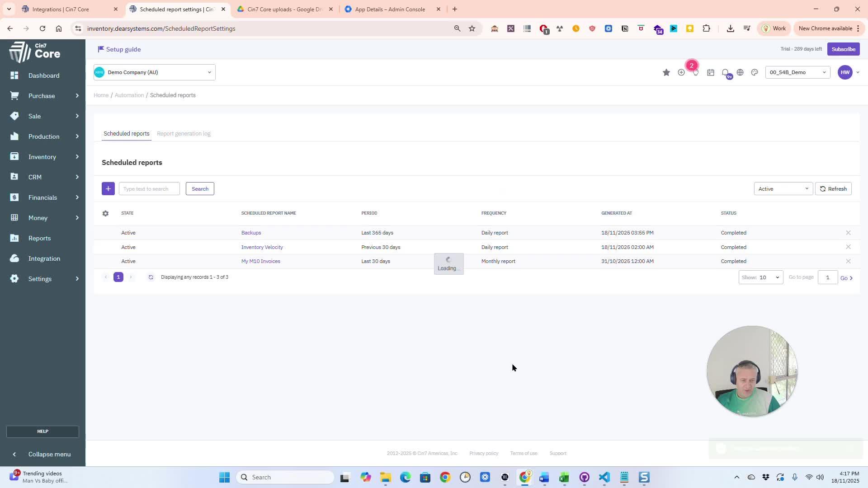Click the reload icon beside pagination
The height and width of the screenshot is (488, 868).
coord(151,277)
